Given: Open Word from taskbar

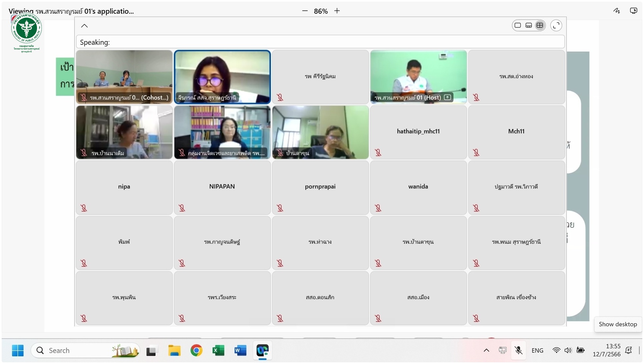Looking at the screenshot, I should (x=240, y=350).
